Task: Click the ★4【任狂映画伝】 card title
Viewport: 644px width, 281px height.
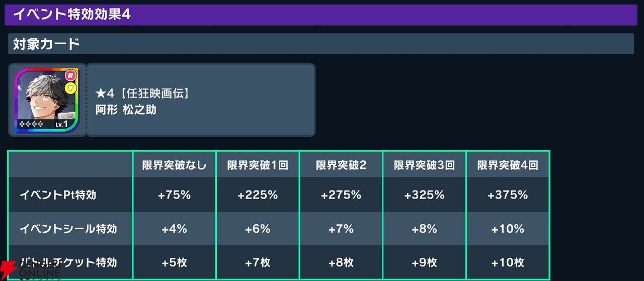Action: pos(144,93)
